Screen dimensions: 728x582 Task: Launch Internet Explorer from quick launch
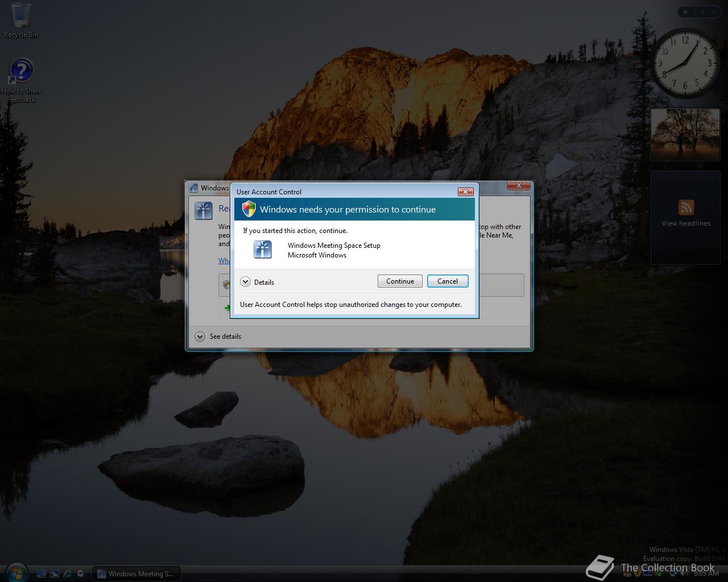68,574
